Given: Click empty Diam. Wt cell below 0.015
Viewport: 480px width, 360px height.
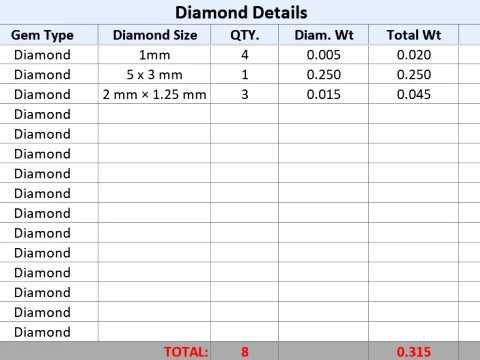Looking at the screenshot, I should click(324, 114).
